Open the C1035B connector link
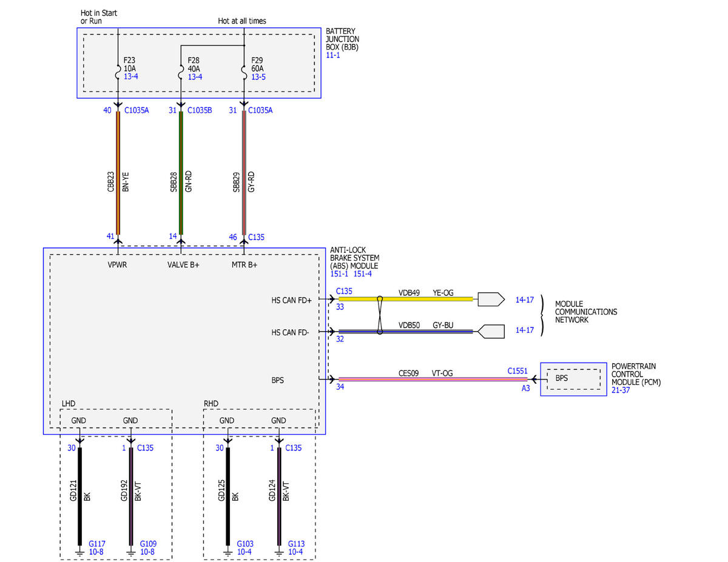 [x=200, y=110]
